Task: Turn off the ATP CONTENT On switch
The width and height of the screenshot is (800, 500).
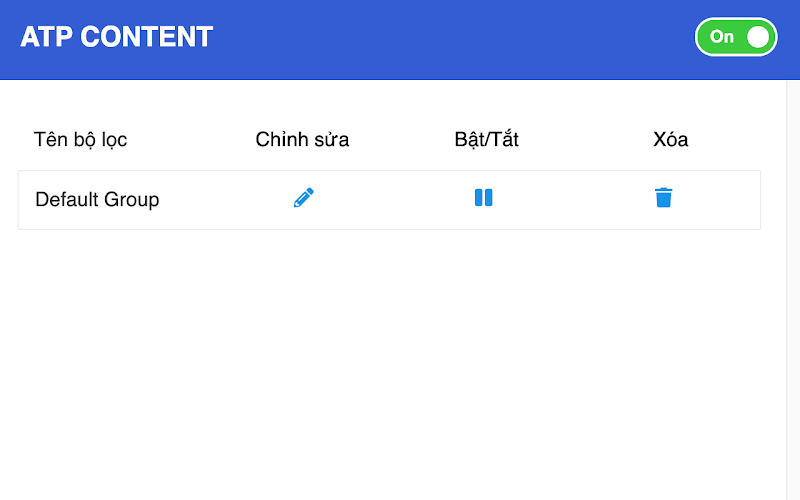Action: pos(736,37)
